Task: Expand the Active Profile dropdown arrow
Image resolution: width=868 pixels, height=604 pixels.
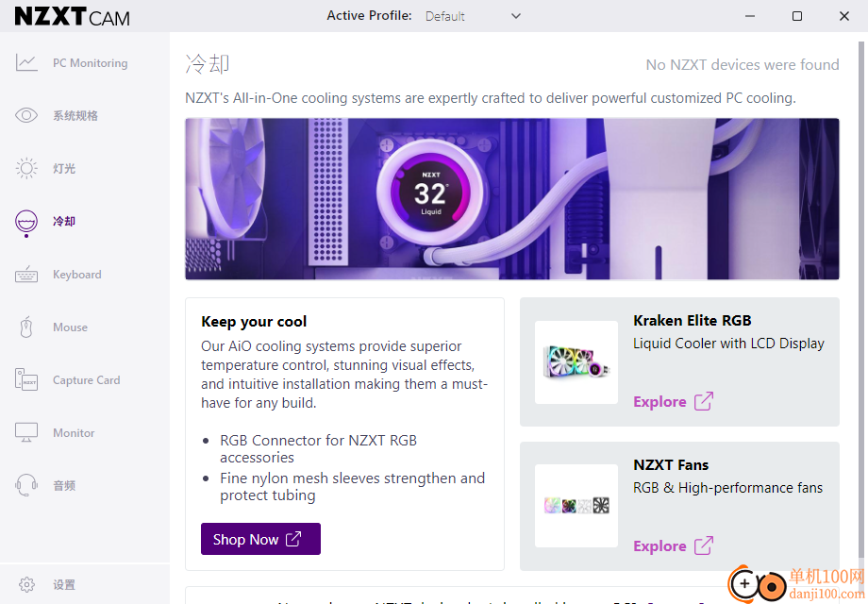Action: point(516,16)
